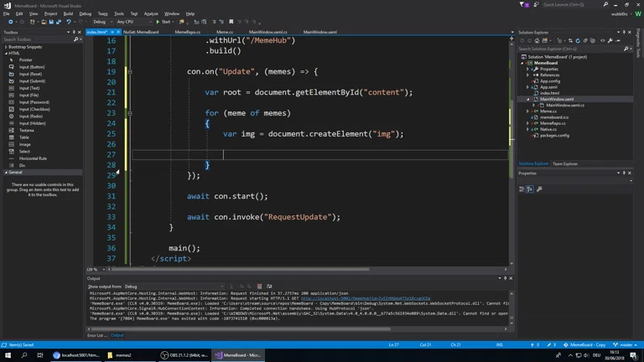Select index.html in Solution Explorer
This screenshot has width=644, height=362.
tap(549, 93)
